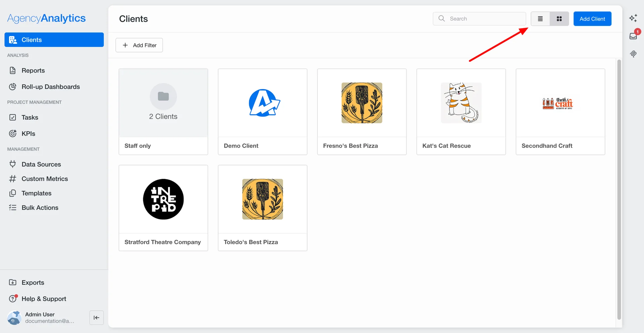The height and width of the screenshot is (333, 644).
Task: Click the Clients sidebar icon
Action: [13, 40]
